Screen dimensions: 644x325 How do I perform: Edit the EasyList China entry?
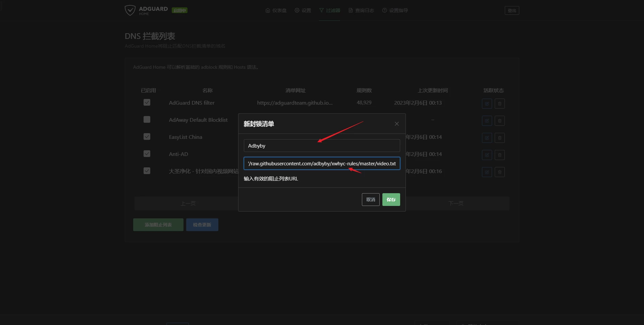tap(487, 138)
